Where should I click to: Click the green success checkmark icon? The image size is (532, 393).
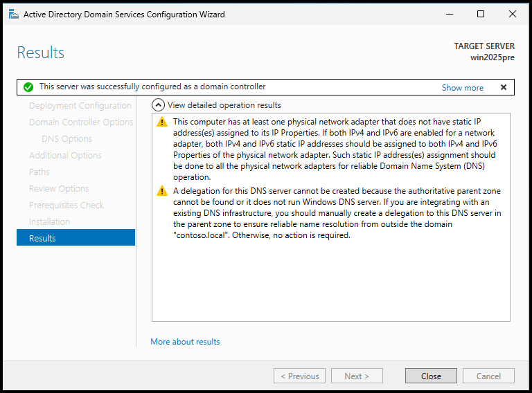click(x=28, y=87)
